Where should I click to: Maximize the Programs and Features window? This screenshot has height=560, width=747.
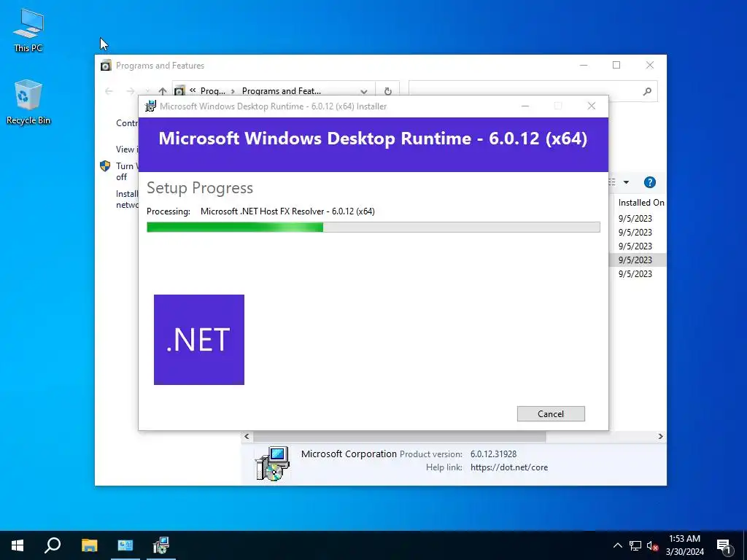616,65
